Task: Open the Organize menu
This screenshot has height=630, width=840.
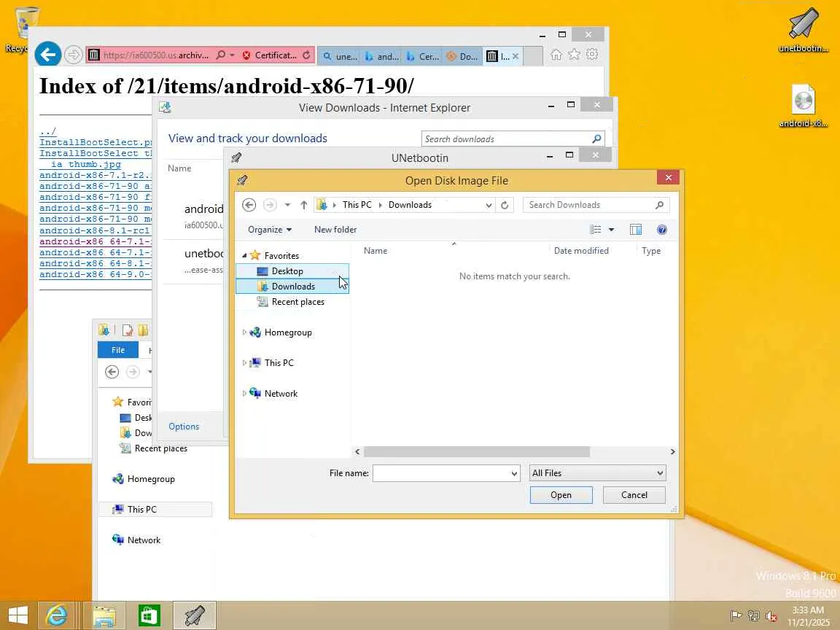Action: click(x=270, y=229)
